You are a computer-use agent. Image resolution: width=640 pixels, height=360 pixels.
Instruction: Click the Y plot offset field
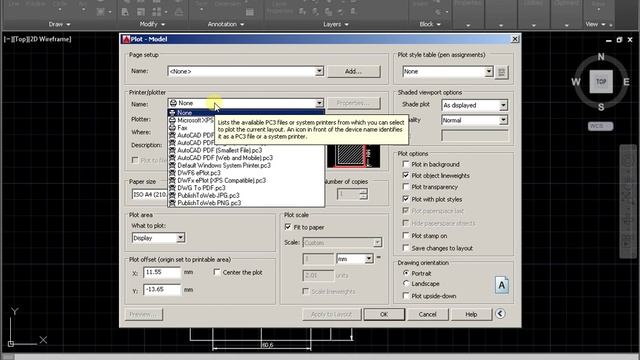(x=162, y=290)
